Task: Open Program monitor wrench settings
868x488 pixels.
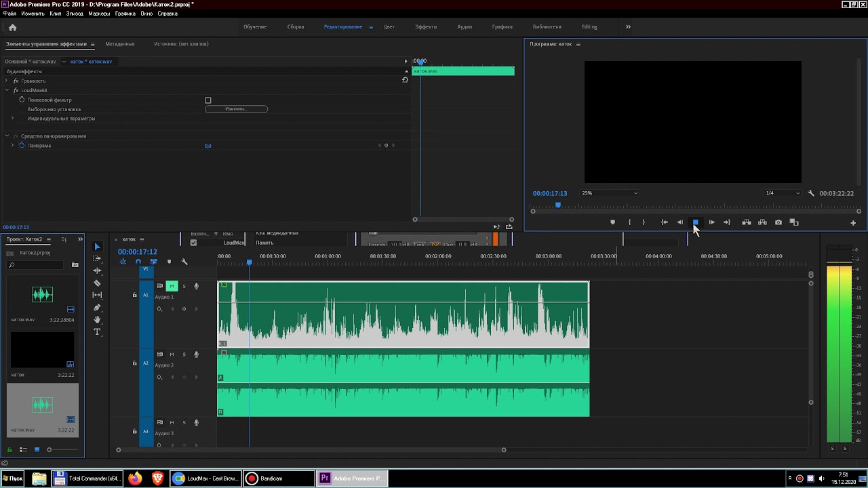Action: point(811,193)
